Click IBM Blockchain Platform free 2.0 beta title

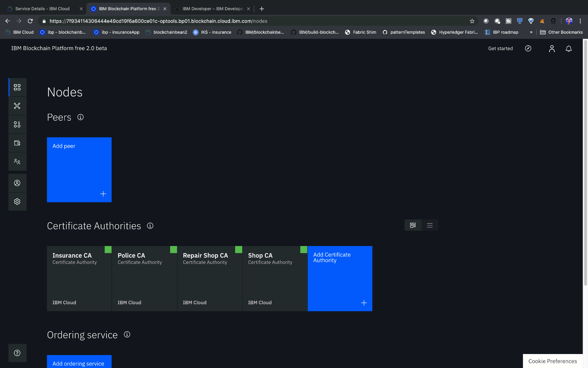click(x=59, y=48)
